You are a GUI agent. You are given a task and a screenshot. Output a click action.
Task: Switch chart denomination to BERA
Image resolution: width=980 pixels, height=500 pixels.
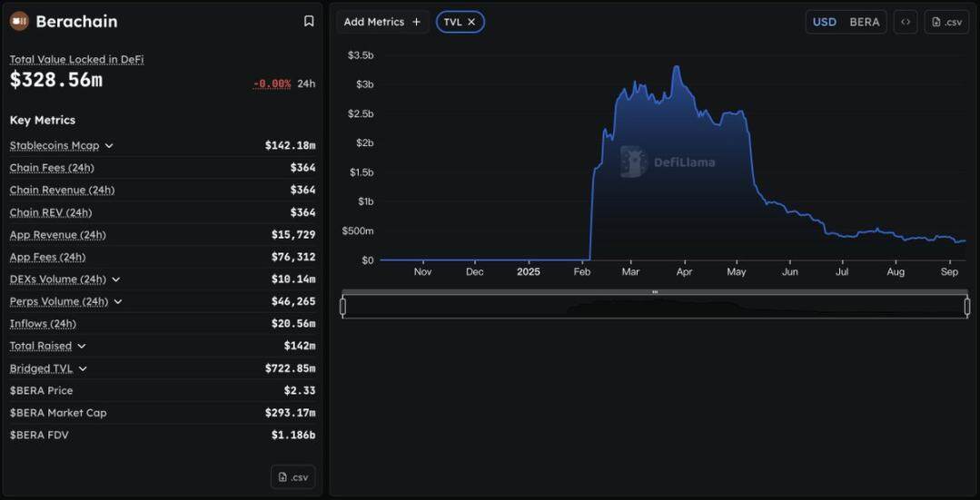[864, 22]
